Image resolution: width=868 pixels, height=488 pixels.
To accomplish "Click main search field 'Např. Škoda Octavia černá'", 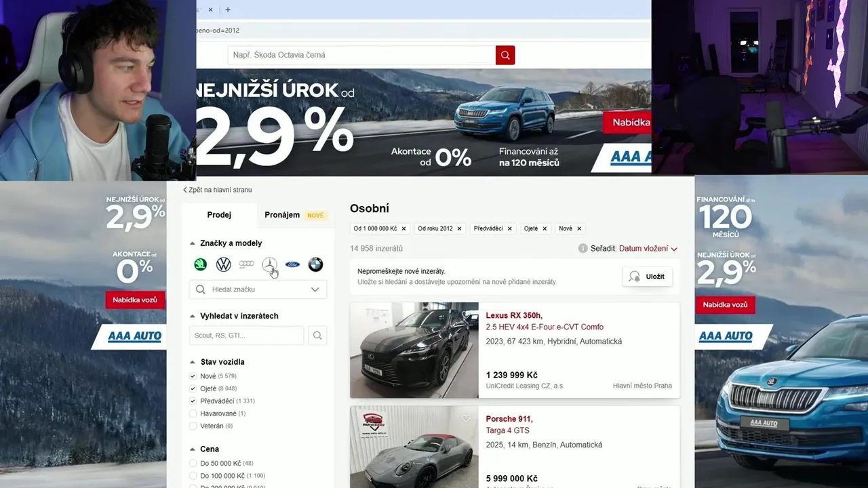I will pyautogui.click(x=361, y=55).
